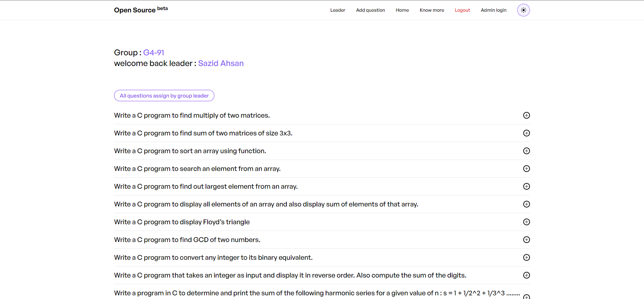
Task: Expand the multiply of two matrices question
Action: pyautogui.click(x=527, y=115)
